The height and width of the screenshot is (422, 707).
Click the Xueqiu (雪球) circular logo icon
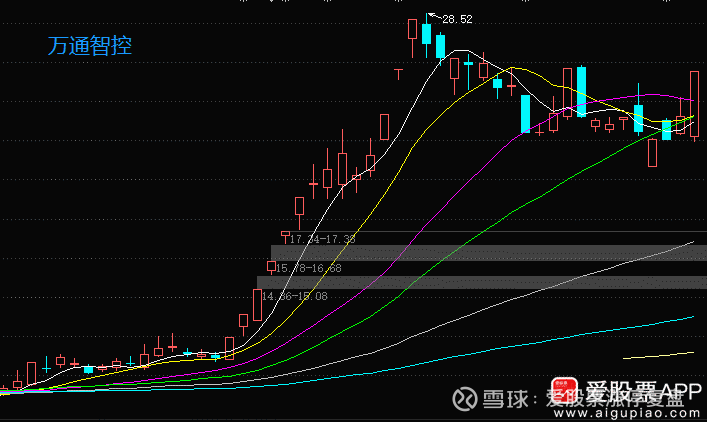coord(464,399)
